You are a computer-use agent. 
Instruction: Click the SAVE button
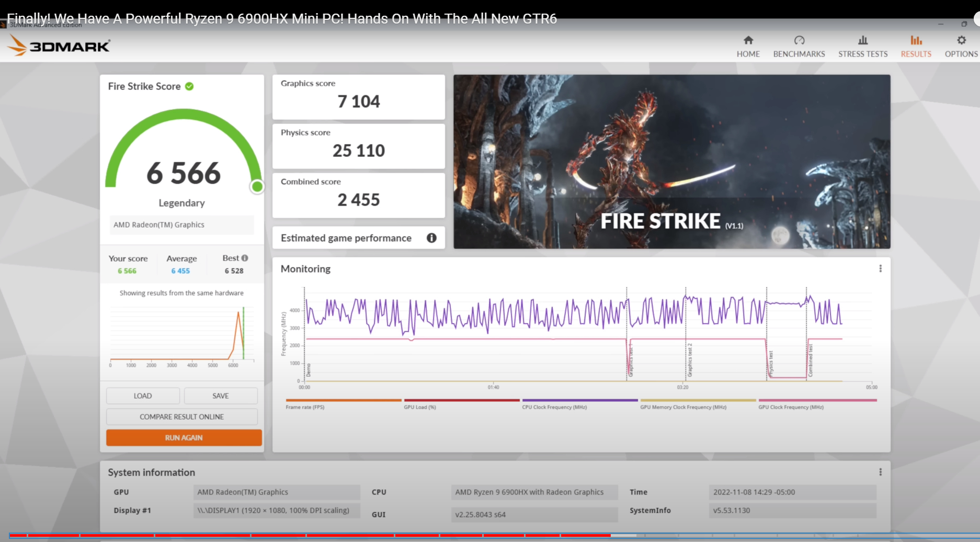(221, 396)
